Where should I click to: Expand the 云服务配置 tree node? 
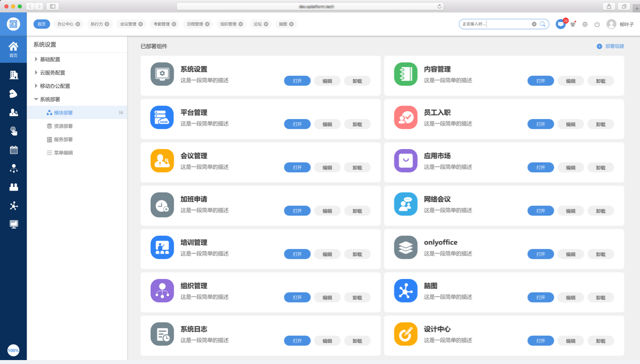(36, 72)
